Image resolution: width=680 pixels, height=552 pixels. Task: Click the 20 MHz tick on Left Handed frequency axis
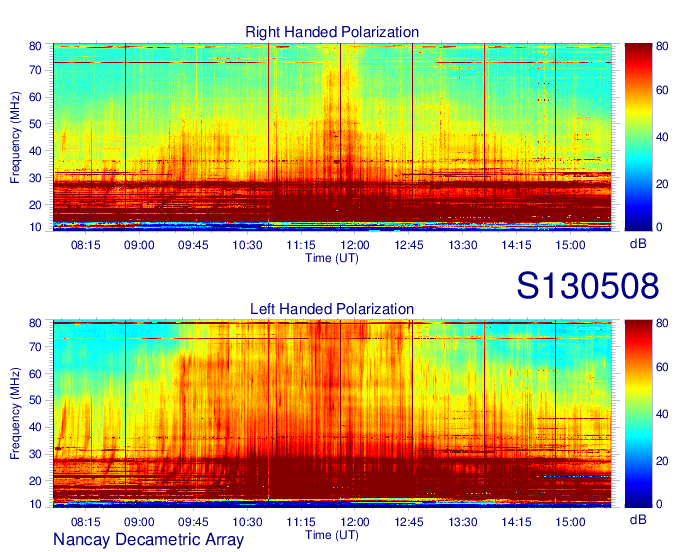pos(36,481)
